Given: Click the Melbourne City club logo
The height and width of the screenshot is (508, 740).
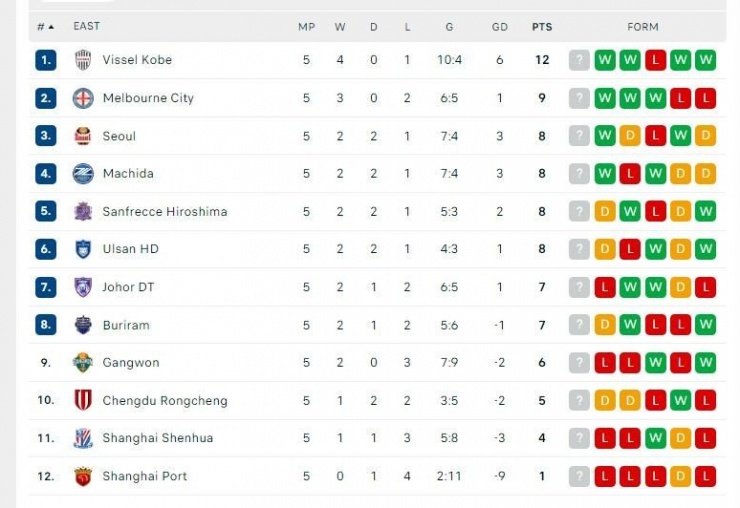Looking at the screenshot, I should click(x=83, y=98).
